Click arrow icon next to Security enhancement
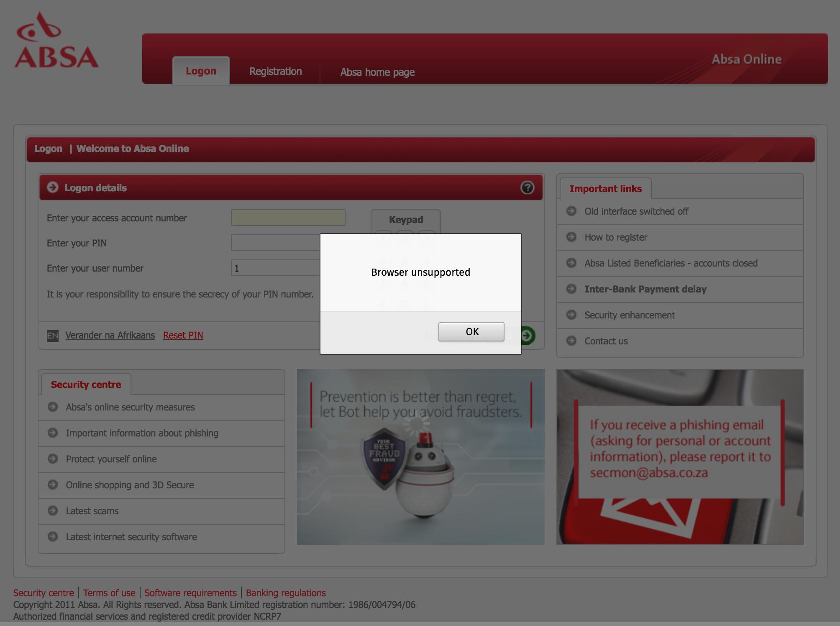Screen dimensions: 840x626 click(571, 315)
